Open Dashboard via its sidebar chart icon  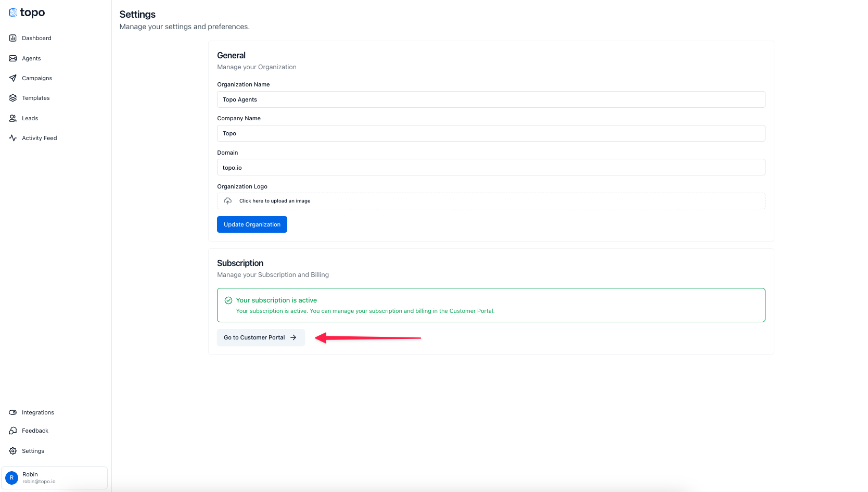[x=13, y=38]
